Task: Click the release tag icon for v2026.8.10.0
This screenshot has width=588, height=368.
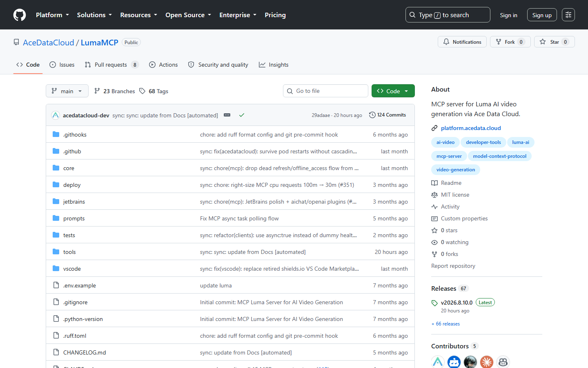Action: click(434, 303)
